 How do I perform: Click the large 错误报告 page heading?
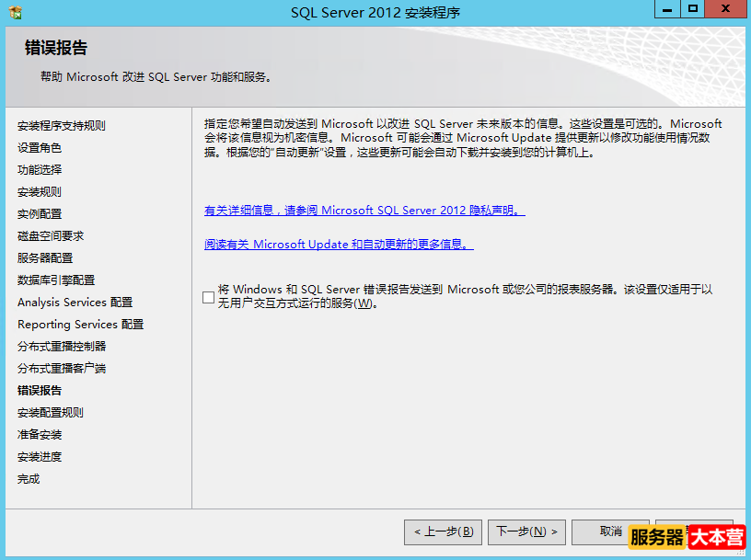click(x=56, y=48)
